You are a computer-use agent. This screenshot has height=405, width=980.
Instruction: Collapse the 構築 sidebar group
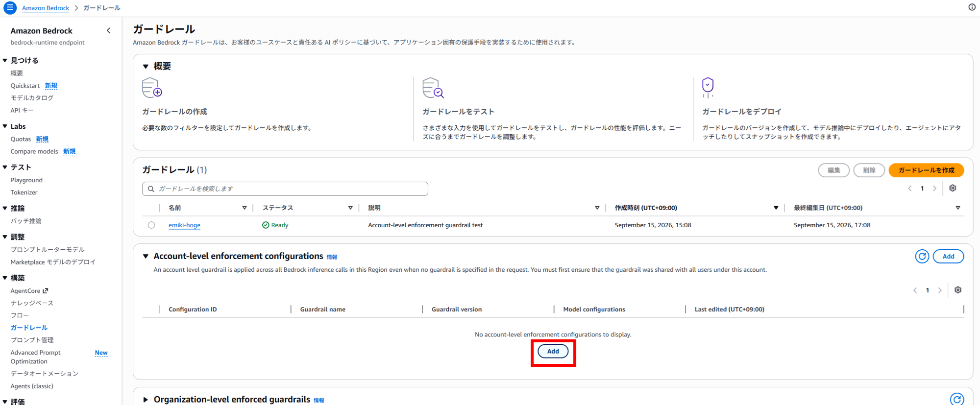5,278
